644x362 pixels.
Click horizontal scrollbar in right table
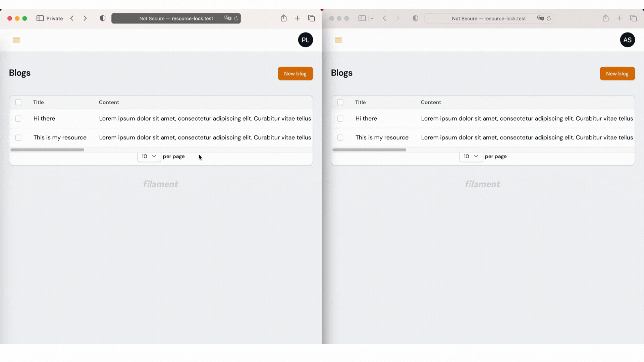click(369, 150)
